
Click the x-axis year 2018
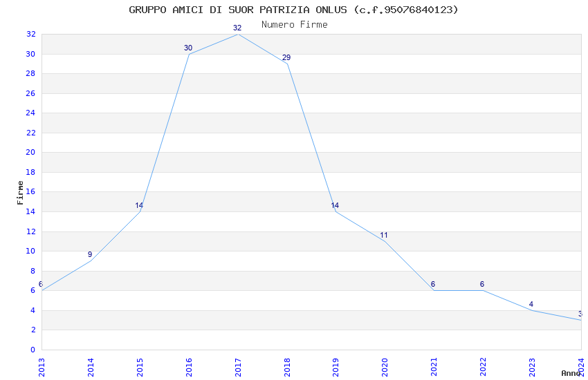[287, 368]
